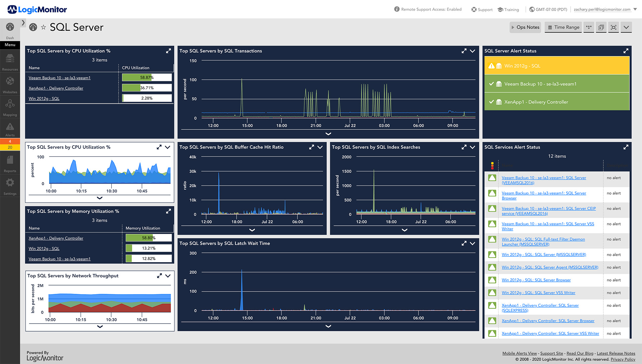Click the Remote Support Access info icon

click(x=397, y=9)
